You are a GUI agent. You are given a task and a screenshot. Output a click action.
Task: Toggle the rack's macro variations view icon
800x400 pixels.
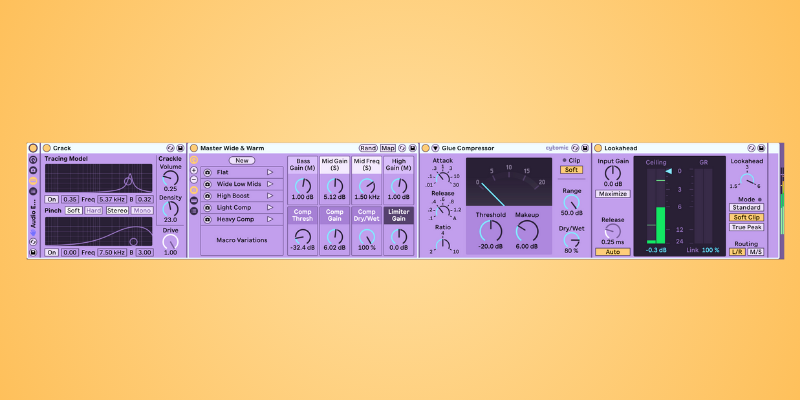point(194,190)
